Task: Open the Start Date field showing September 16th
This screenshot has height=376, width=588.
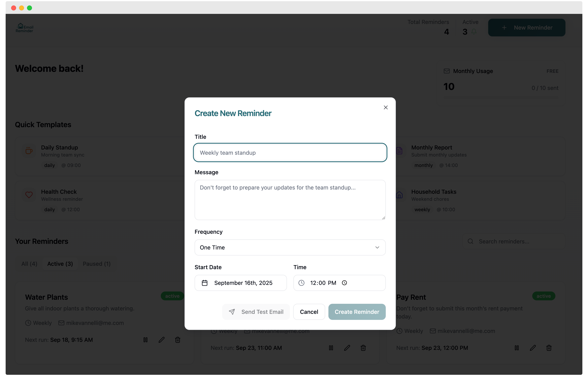Action: click(x=240, y=283)
